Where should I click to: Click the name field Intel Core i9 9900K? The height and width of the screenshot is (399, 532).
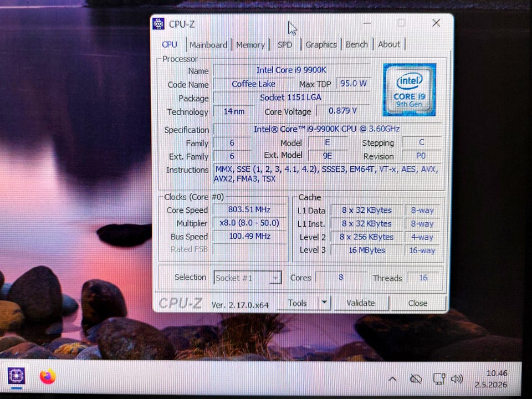coord(291,70)
